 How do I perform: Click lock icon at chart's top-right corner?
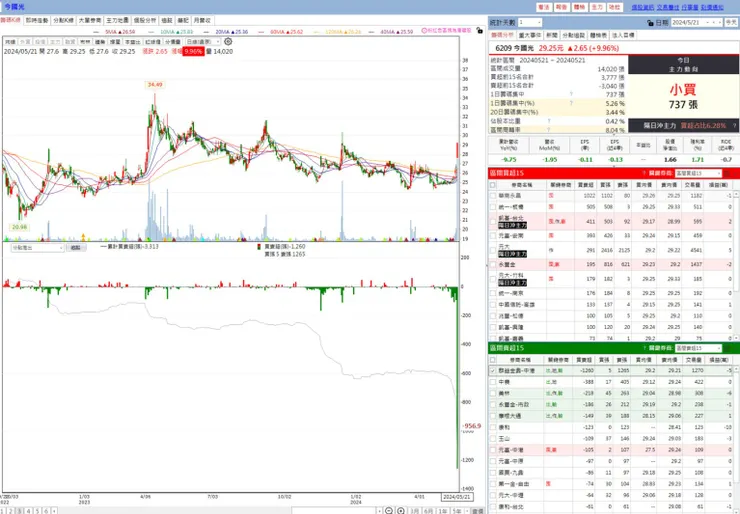click(479, 30)
